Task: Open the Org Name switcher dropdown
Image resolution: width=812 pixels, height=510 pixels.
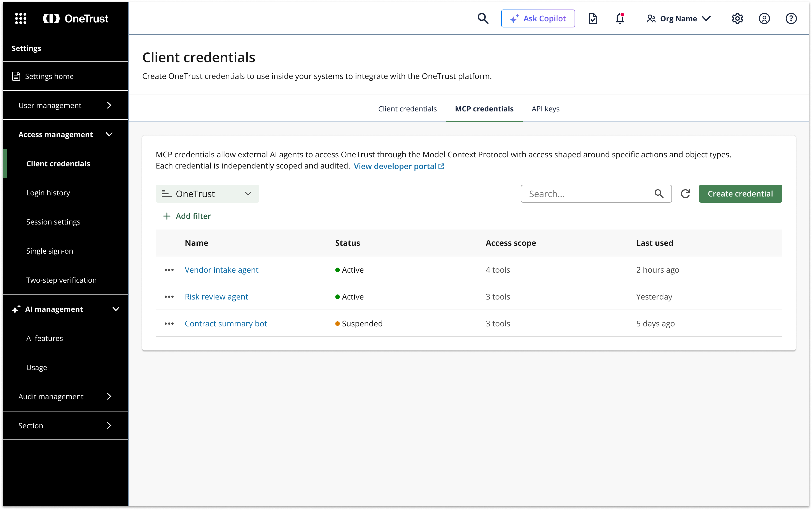Action: coord(678,18)
